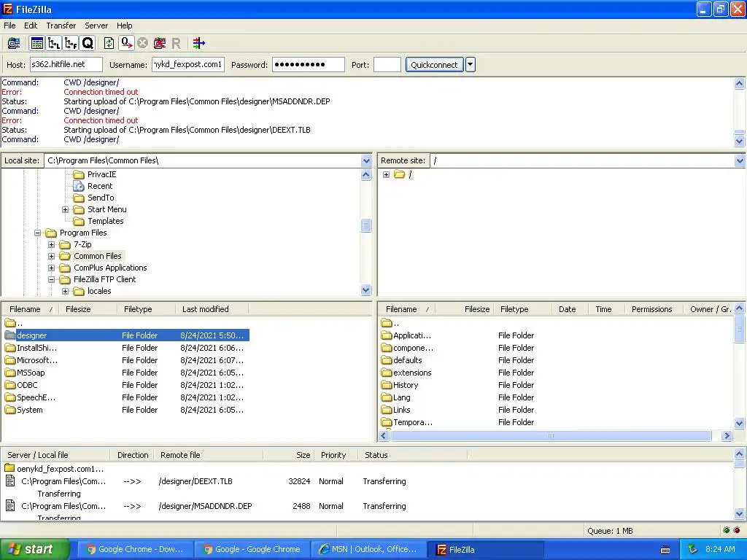
Task: Toggle the message log display
Action: click(x=36, y=43)
